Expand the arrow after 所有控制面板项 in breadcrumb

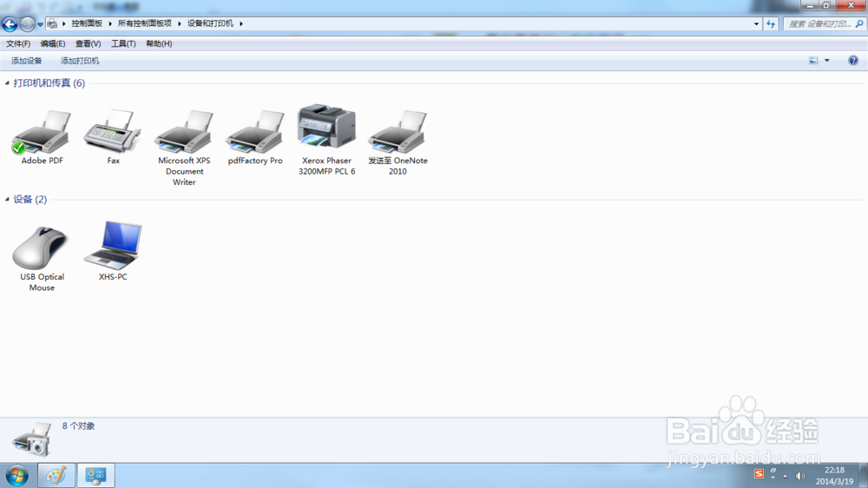[x=180, y=23]
